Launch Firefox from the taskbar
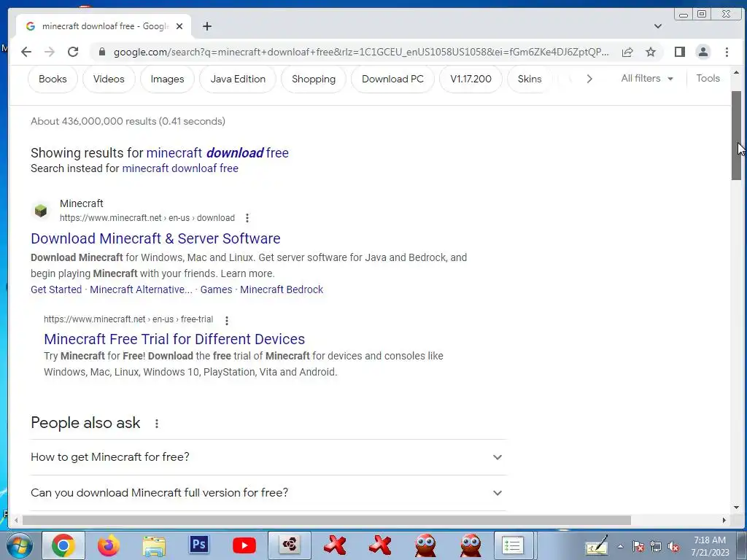 [109, 545]
